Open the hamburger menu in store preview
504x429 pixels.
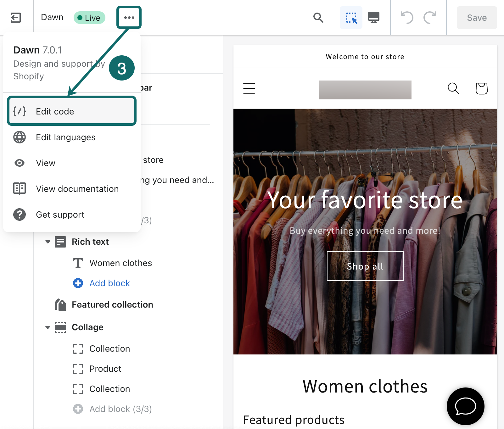(249, 88)
